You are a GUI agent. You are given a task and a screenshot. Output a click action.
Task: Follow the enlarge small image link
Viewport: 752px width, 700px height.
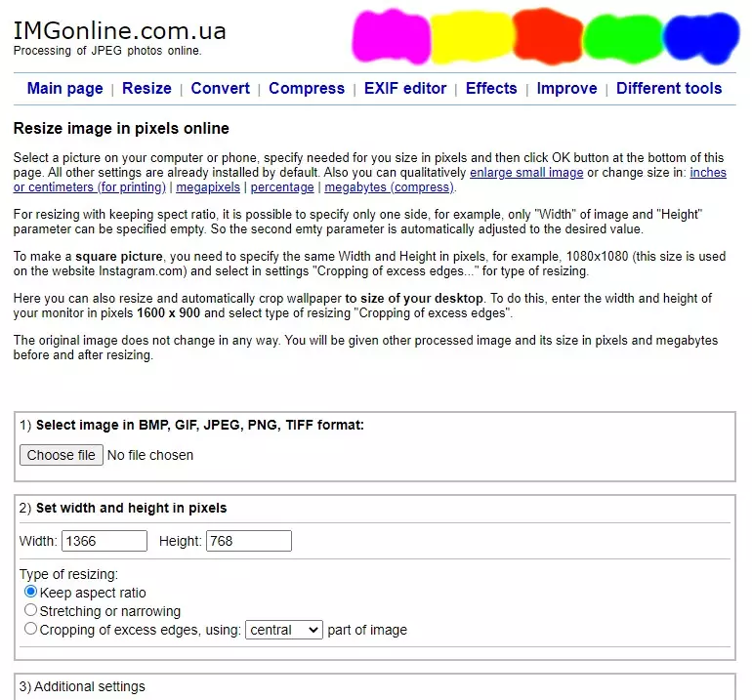(x=526, y=172)
